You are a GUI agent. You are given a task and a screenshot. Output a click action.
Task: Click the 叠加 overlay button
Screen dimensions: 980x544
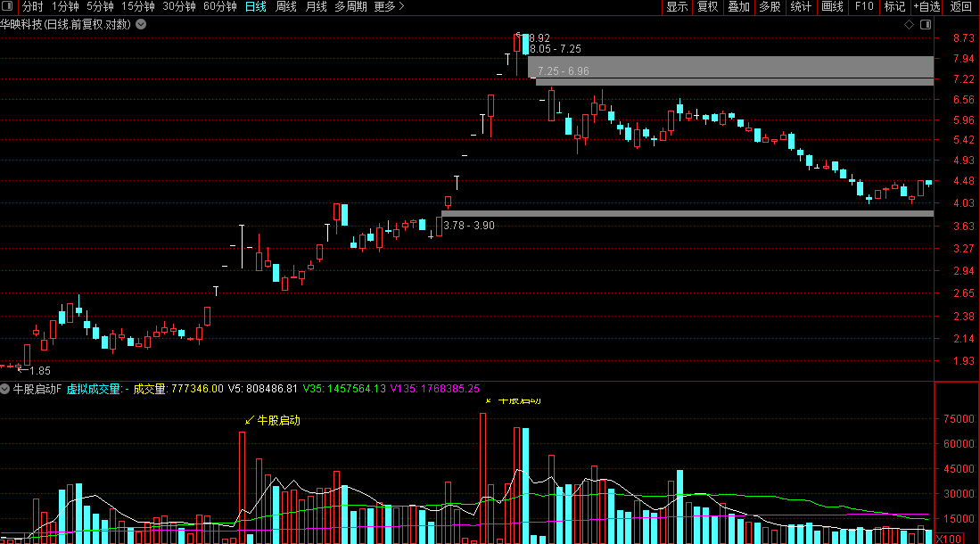tap(738, 7)
